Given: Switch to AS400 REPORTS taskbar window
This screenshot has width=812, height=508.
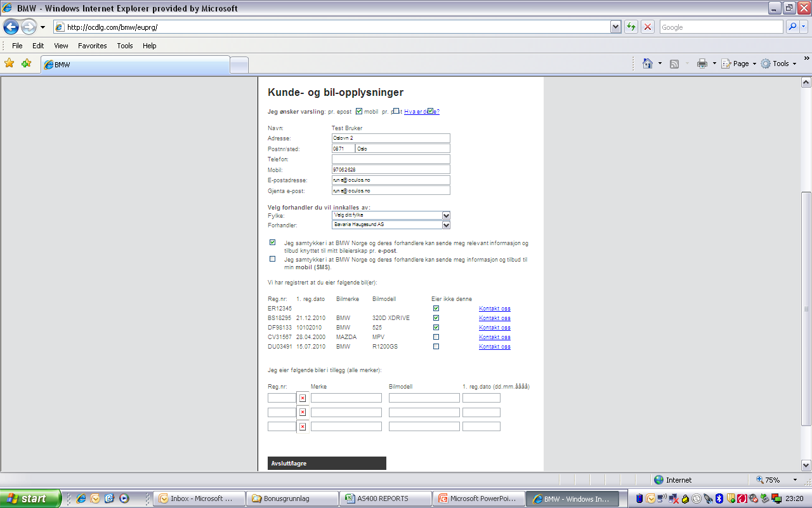Looking at the screenshot, I should 385,498.
